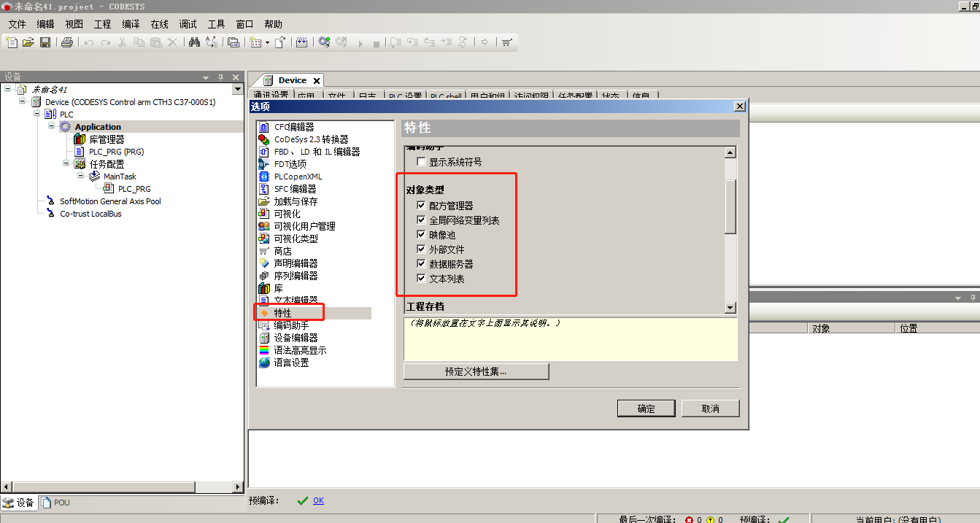Screen dimensions: 980x523
Task: Click the Find binoculars toolbar icon
Action: [x=194, y=42]
